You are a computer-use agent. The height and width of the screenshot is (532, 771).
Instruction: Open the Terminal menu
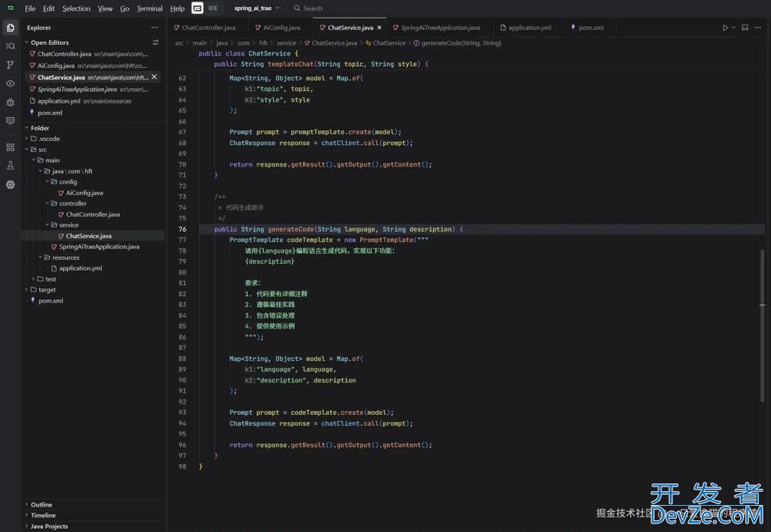(150, 8)
